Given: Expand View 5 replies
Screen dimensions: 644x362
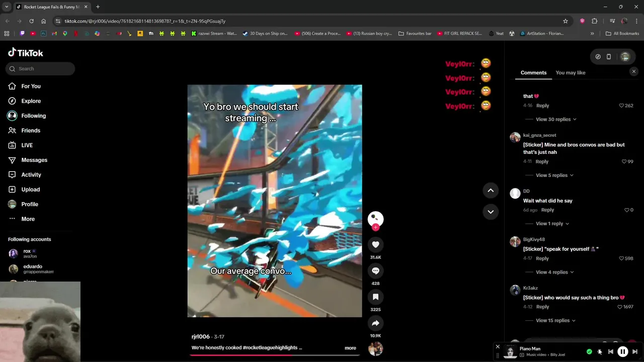Looking at the screenshot, I should coord(554,175).
